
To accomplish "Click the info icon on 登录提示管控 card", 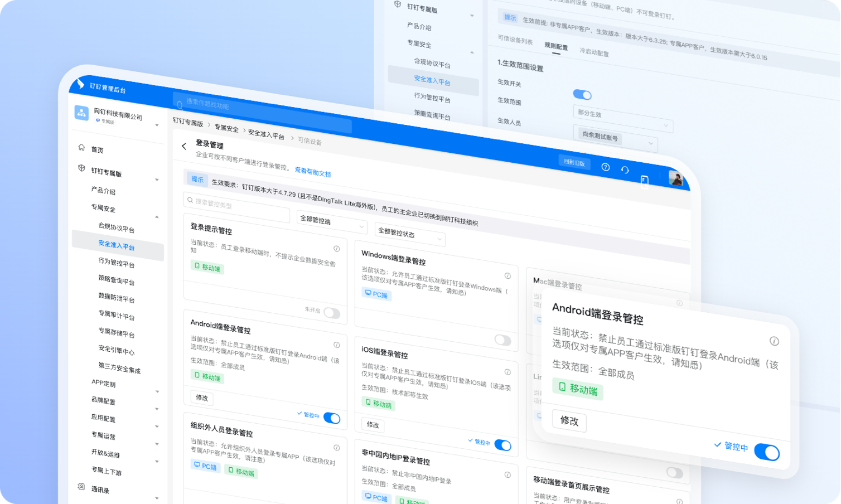I will point(337,249).
